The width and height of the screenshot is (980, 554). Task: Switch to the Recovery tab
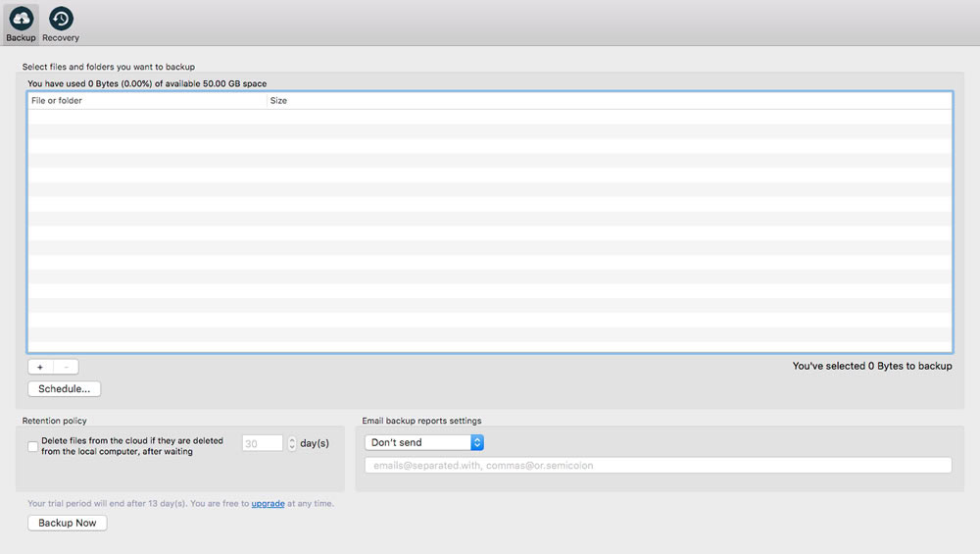coord(61,25)
